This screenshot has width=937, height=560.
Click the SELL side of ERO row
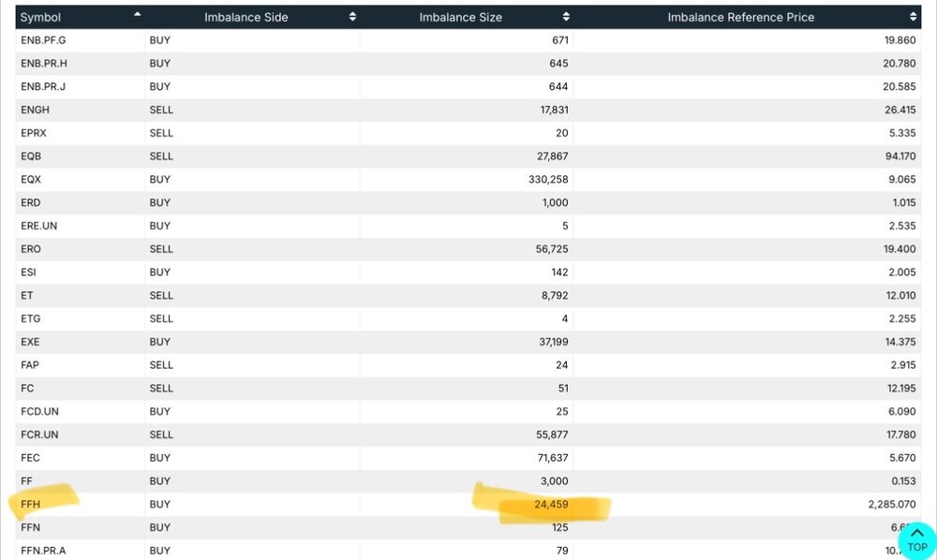click(x=161, y=249)
